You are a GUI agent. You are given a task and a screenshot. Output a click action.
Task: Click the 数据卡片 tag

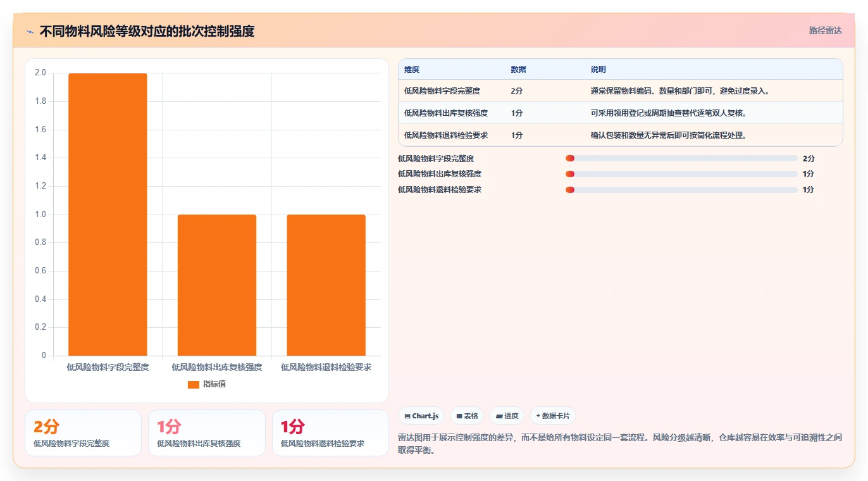tap(553, 416)
